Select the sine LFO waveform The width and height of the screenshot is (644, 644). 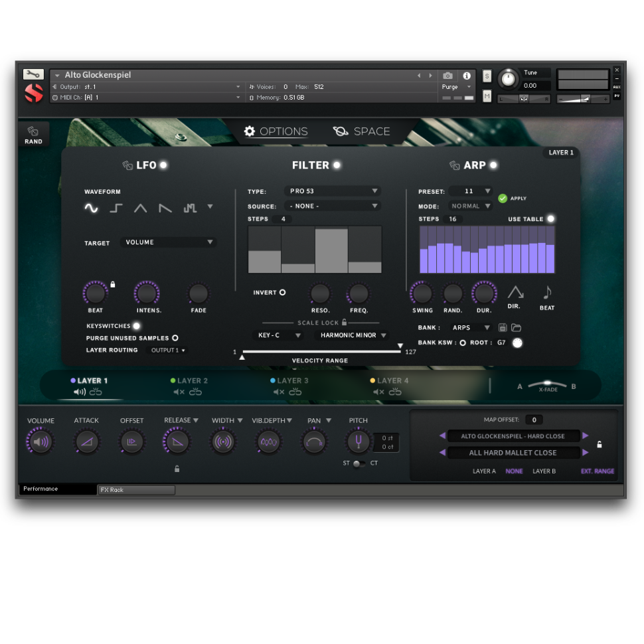[92, 208]
